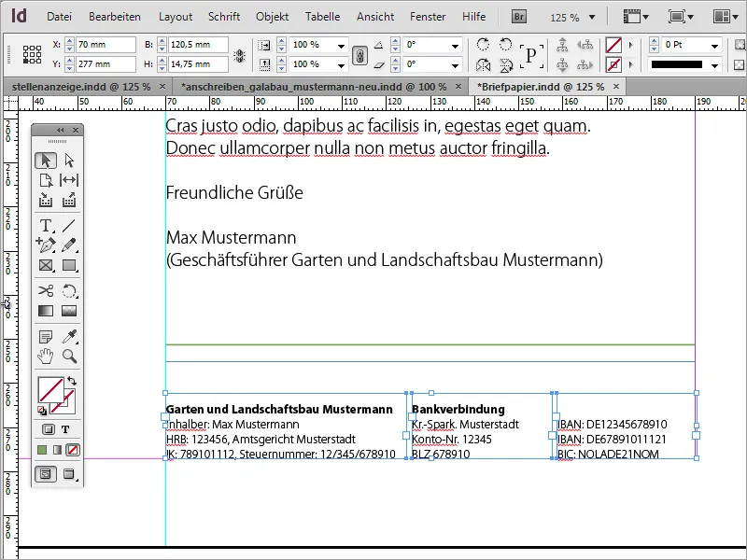The height and width of the screenshot is (560, 747).
Task: Open the zoom level dropdown
Action: pos(592,17)
